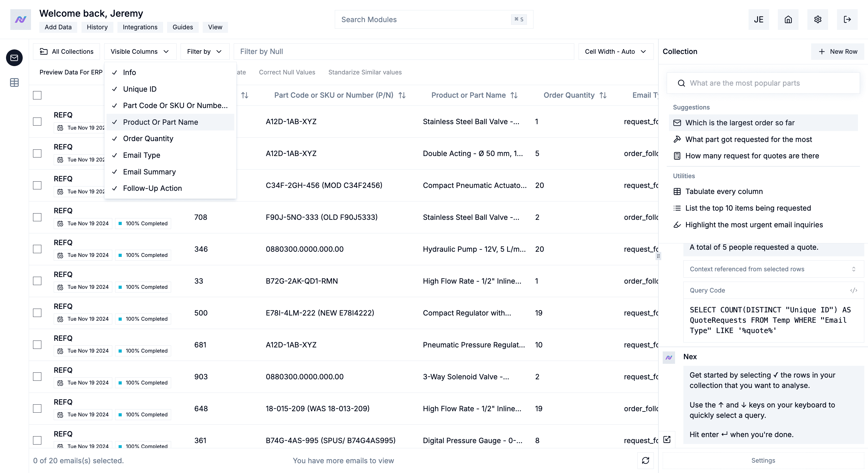Check the row with part F90J-5NO-333
The height and width of the screenshot is (473, 868).
pyautogui.click(x=37, y=217)
